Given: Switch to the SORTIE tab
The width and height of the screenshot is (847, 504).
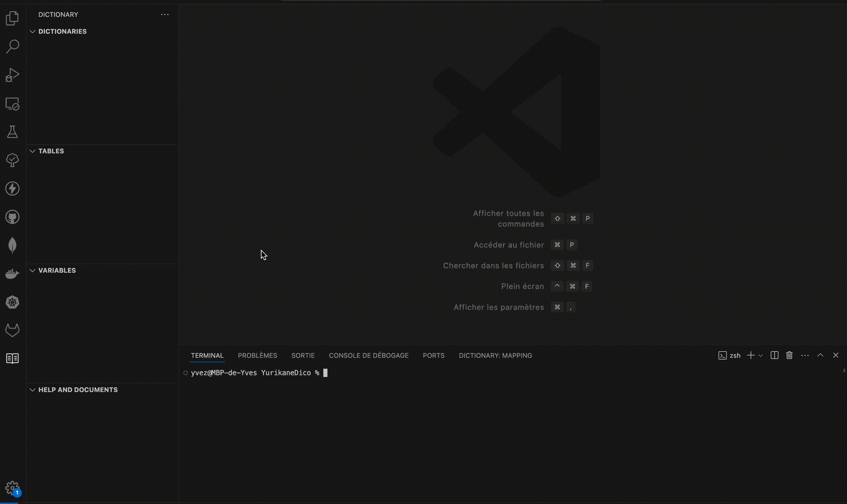Looking at the screenshot, I should 303,356.
